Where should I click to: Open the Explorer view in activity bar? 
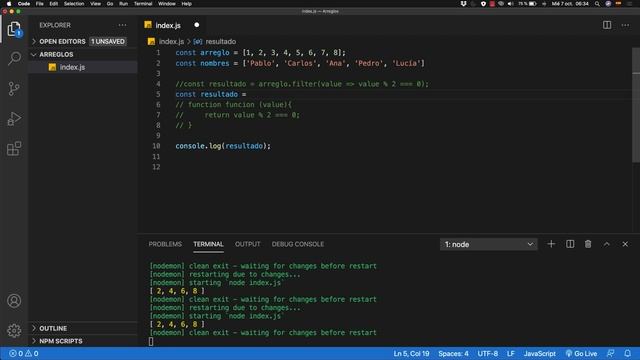click(14, 29)
